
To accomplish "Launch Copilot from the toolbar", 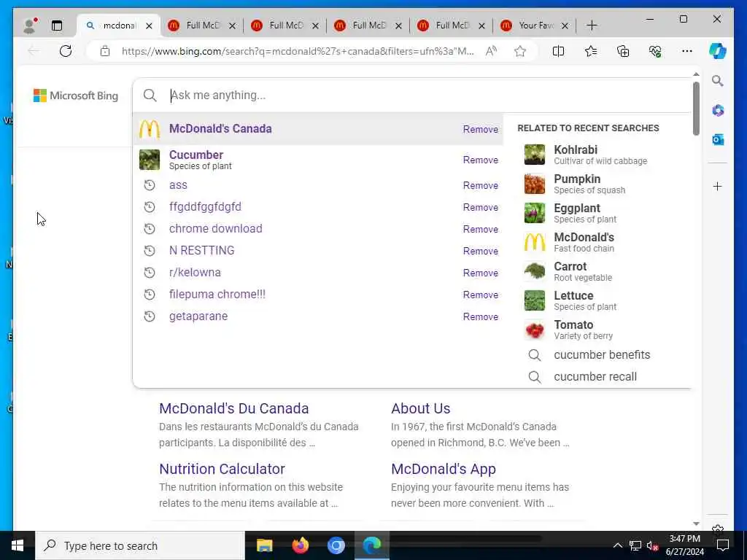I will pos(718,51).
